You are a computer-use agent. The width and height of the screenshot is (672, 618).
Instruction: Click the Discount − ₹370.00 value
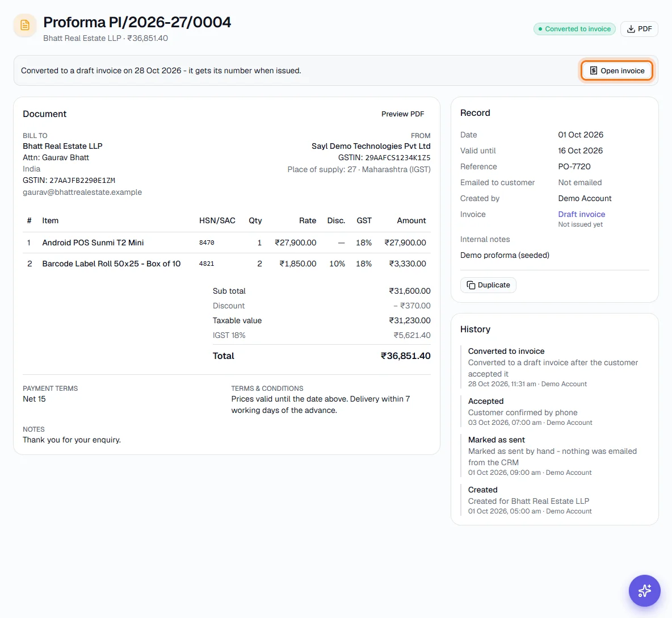(412, 306)
